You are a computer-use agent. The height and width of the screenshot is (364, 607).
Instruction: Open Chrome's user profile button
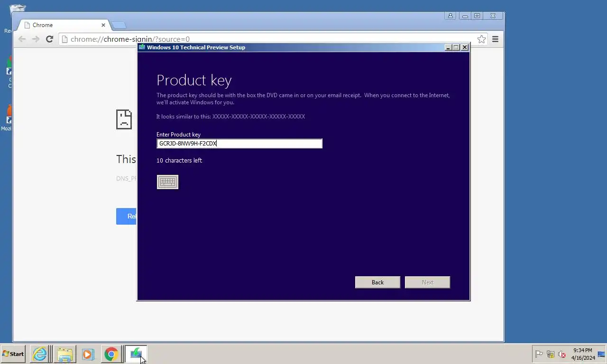(x=450, y=16)
